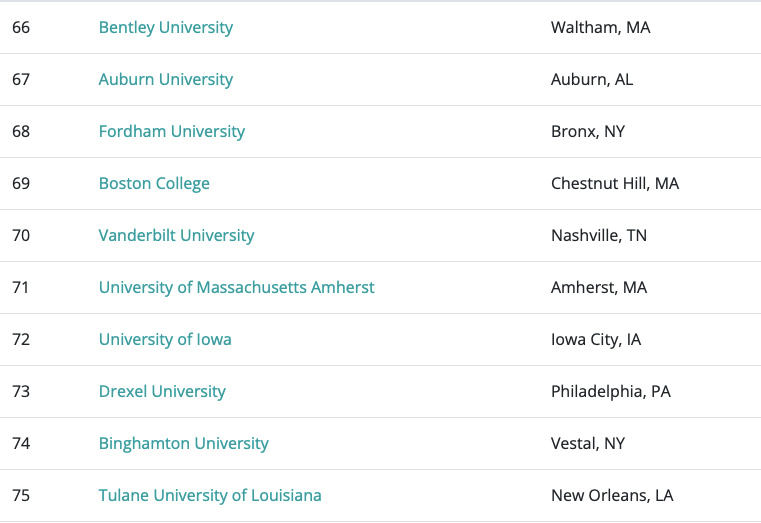Click Chestnut Hill, MA location text

[615, 184]
